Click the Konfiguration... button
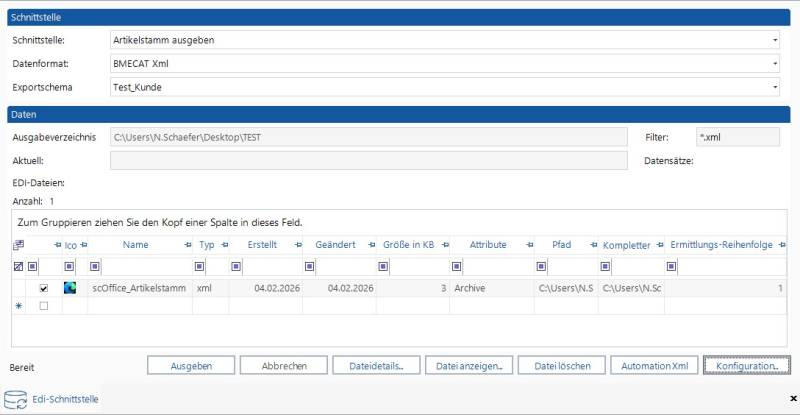 747,366
